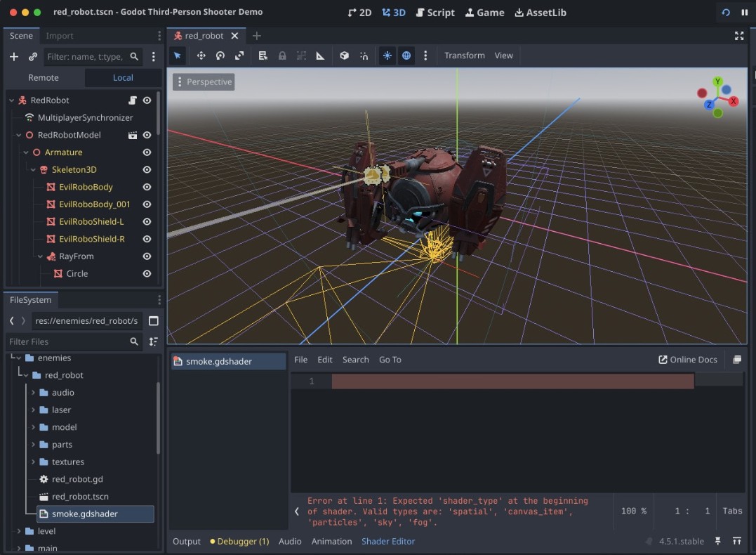Viewport: 756px width, 555px height.
Task: Open the Perspective view dropdown
Action: click(204, 82)
